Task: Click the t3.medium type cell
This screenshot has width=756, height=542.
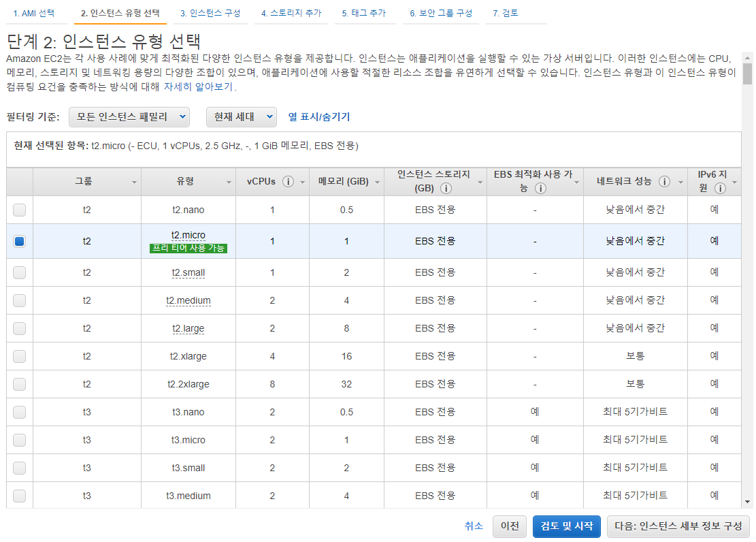Action: pyautogui.click(x=188, y=496)
